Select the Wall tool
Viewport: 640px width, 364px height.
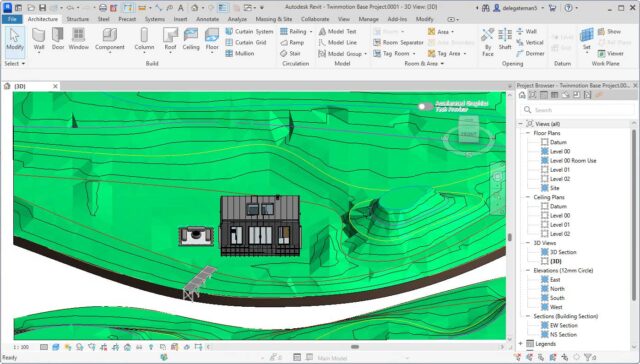[x=39, y=40]
